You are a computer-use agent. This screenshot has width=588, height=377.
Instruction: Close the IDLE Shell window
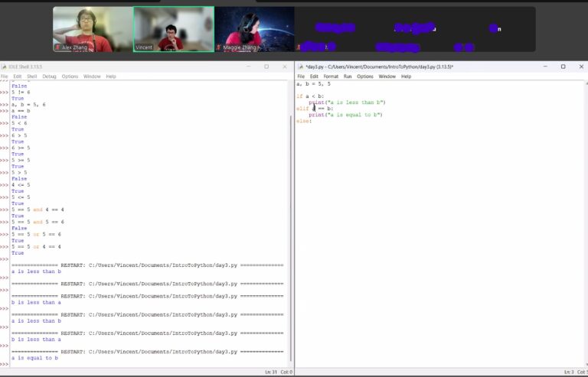285,67
